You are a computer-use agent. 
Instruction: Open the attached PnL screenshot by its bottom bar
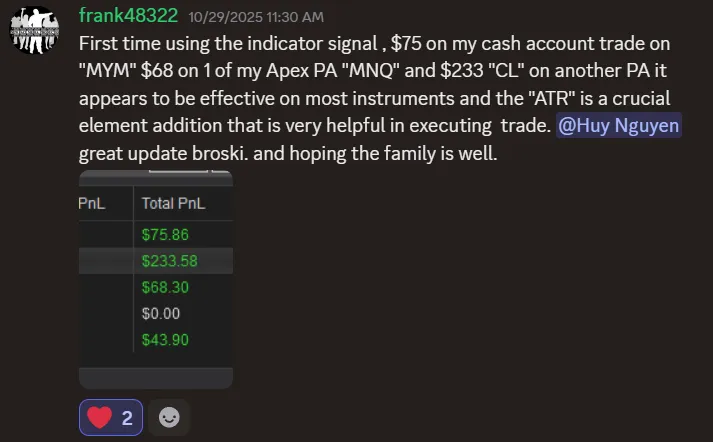pyautogui.click(x=155, y=377)
